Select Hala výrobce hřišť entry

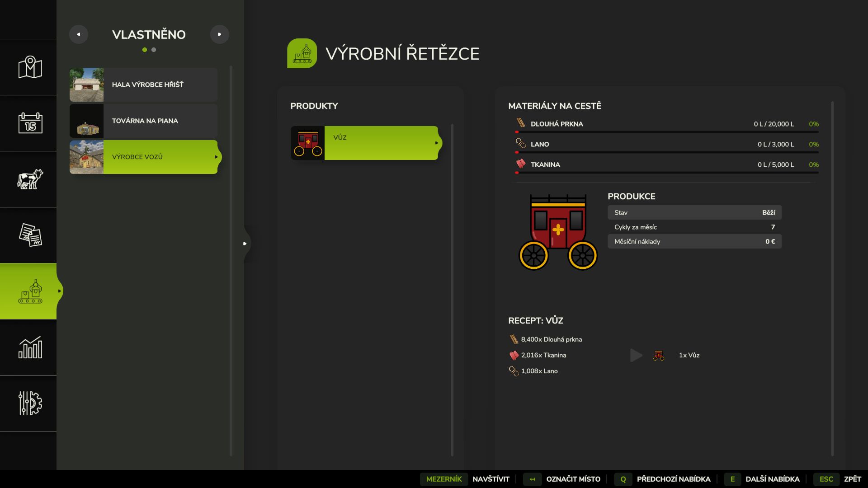(143, 85)
